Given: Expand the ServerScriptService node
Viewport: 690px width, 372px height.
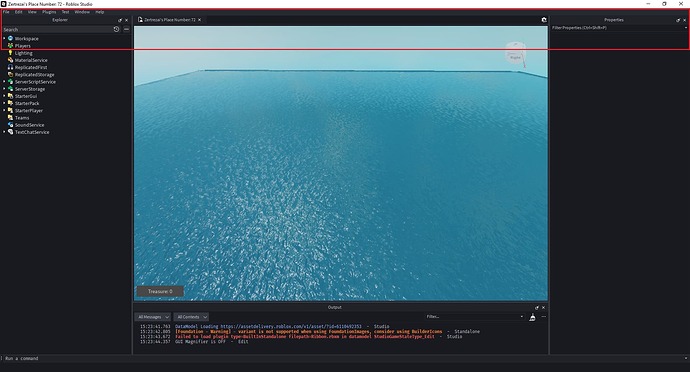Looking at the screenshot, I should (4, 81).
